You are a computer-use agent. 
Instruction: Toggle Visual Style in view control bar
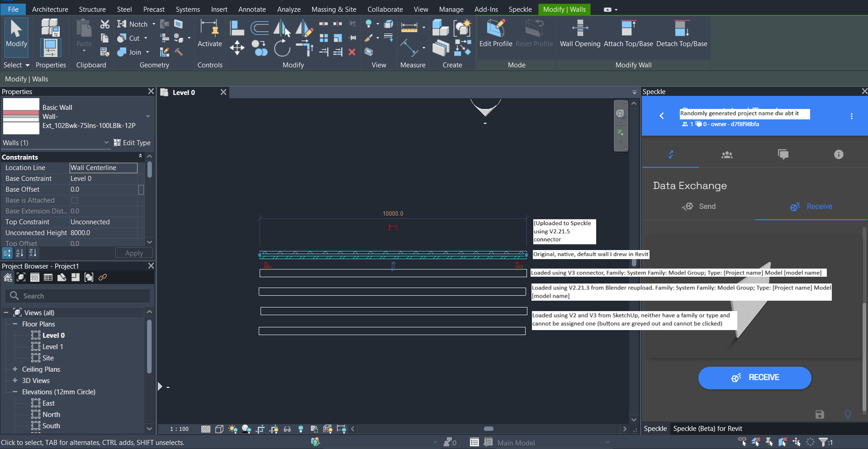click(x=219, y=429)
